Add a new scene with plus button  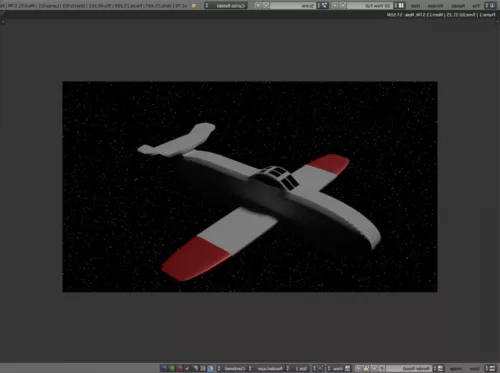click(266, 6)
